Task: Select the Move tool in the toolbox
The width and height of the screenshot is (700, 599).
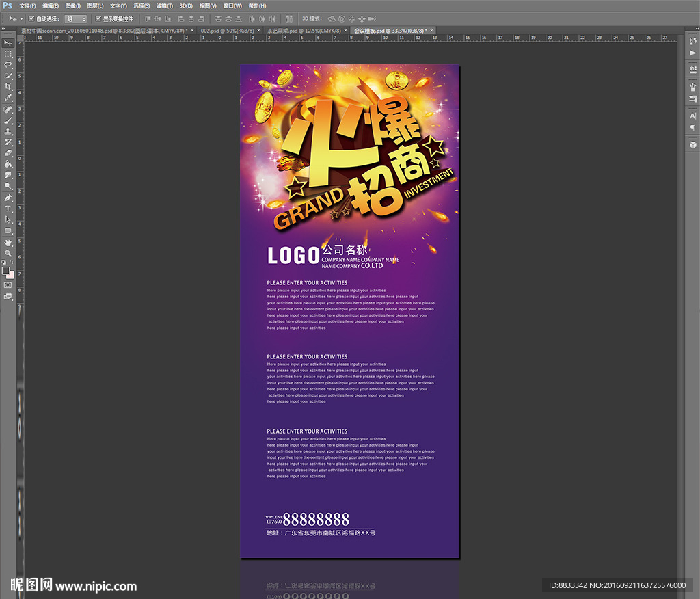Action: pyautogui.click(x=8, y=43)
